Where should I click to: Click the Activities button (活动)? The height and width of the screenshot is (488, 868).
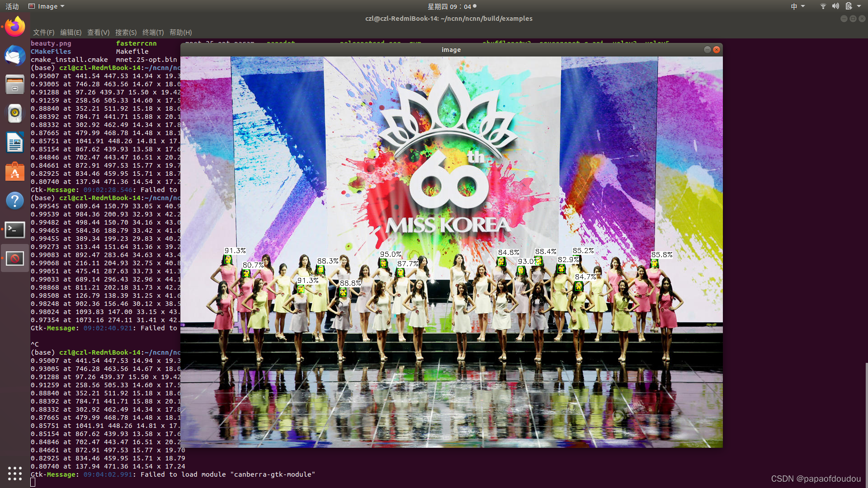(12, 6)
